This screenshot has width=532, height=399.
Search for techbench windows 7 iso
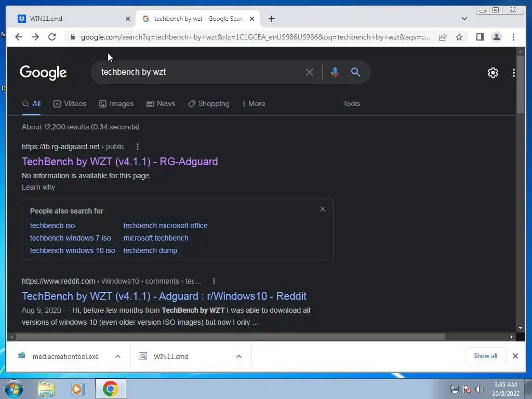(x=70, y=238)
